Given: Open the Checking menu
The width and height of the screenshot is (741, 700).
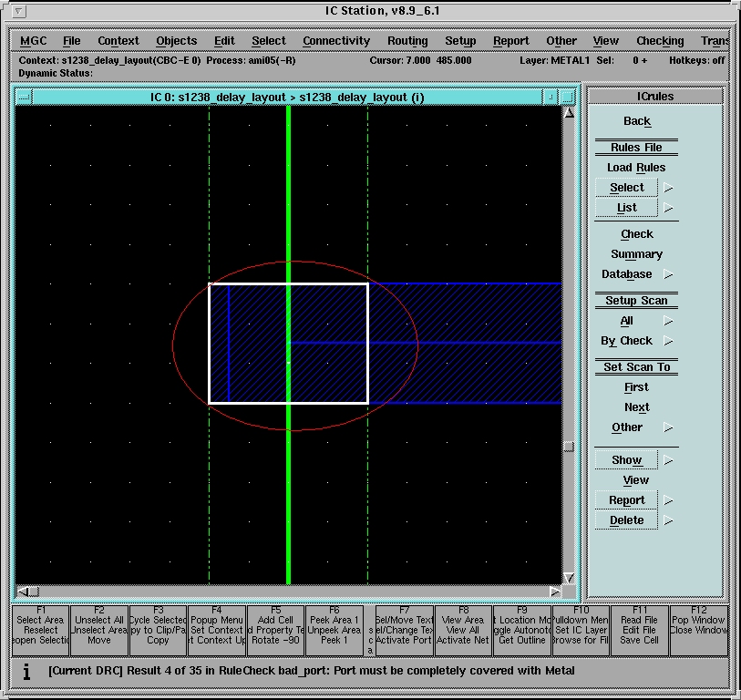Looking at the screenshot, I should [660, 41].
